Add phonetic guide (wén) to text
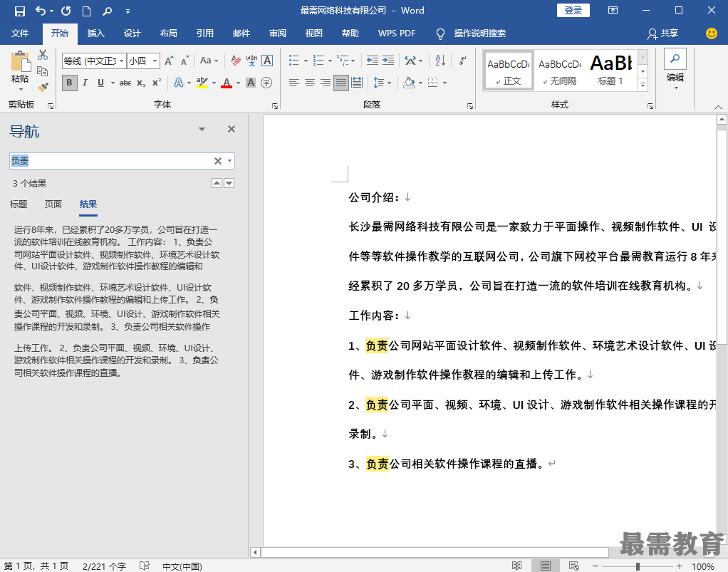This screenshot has height=572, width=728. 251,61
